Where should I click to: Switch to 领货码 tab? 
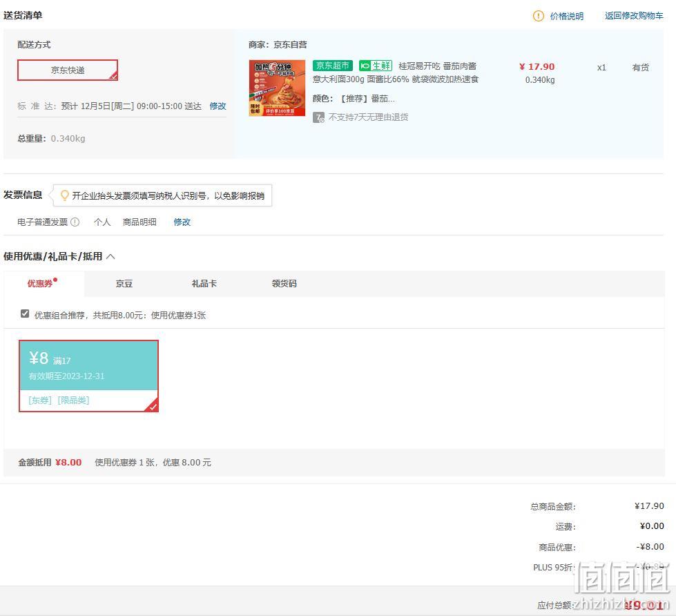click(284, 284)
